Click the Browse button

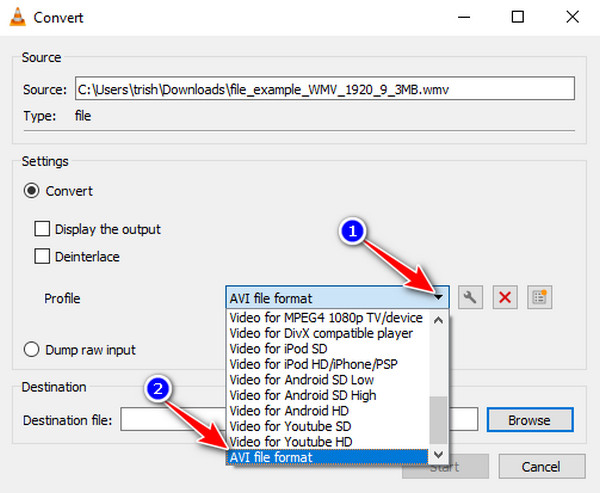click(x=530, y=420)
